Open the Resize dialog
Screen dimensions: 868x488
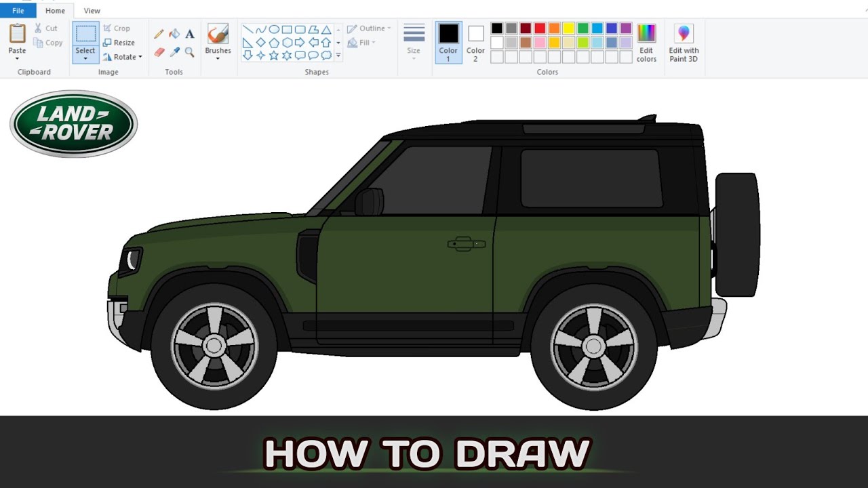coord(119,43)
